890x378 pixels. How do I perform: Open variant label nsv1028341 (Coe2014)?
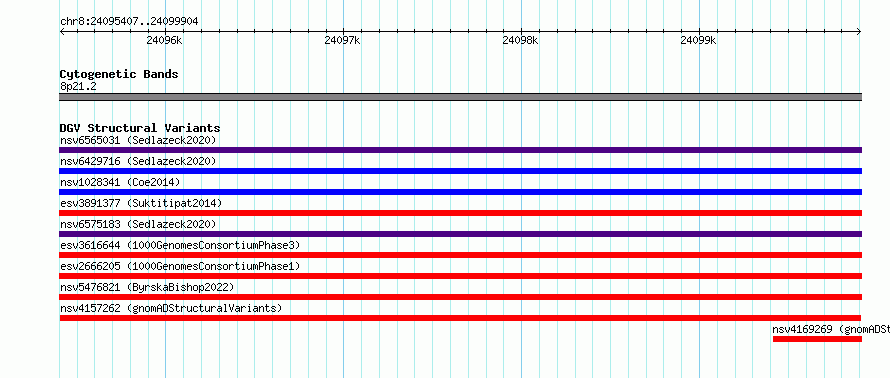pos(120,182)
